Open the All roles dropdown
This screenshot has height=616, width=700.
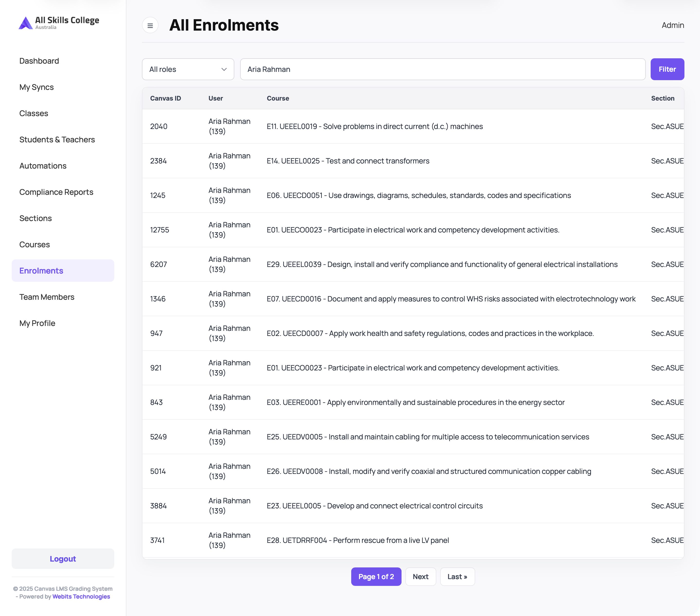pos(188,69)
